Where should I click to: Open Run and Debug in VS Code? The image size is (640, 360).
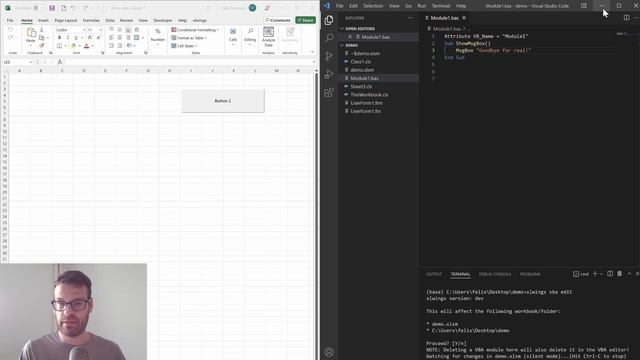329,74
